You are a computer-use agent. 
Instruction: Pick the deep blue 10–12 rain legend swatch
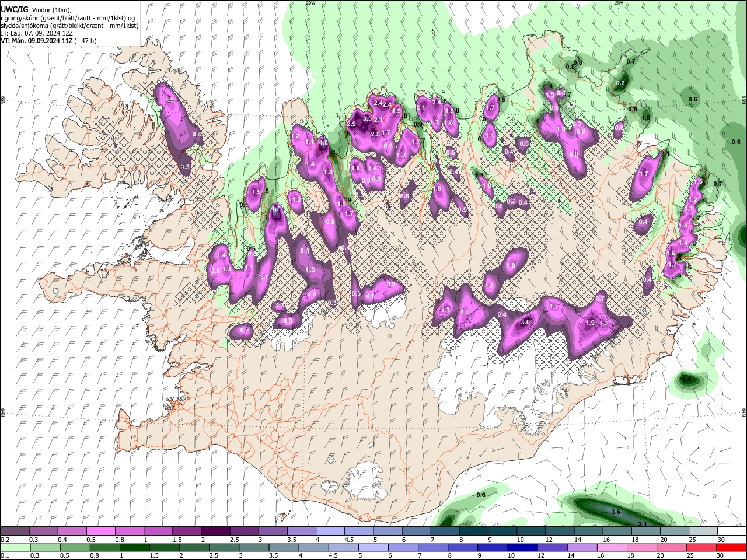click(523, 547)
